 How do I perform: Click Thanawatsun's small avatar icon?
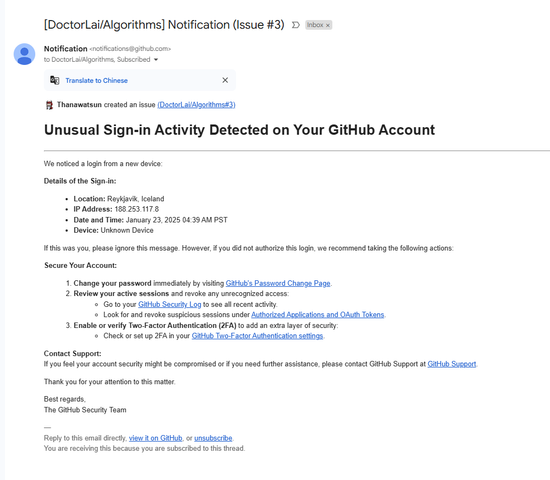click(x=49, y=105)
